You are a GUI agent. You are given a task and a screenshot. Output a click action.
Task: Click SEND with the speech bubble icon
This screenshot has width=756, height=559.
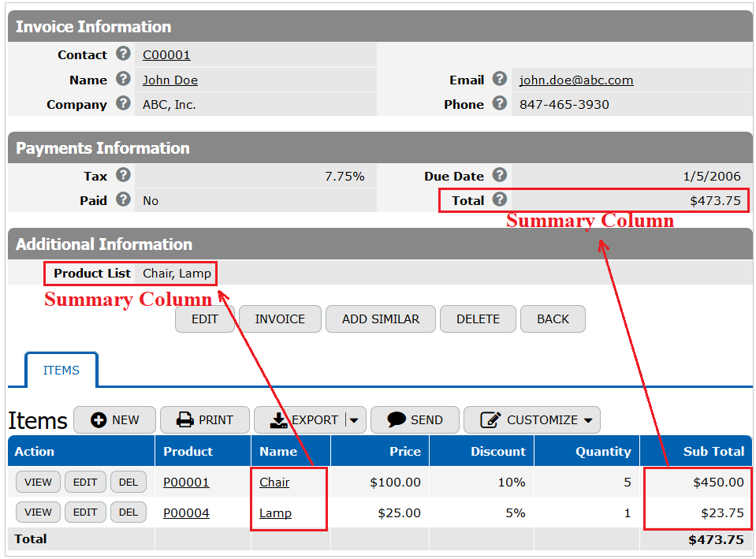(x=415, y=419)
